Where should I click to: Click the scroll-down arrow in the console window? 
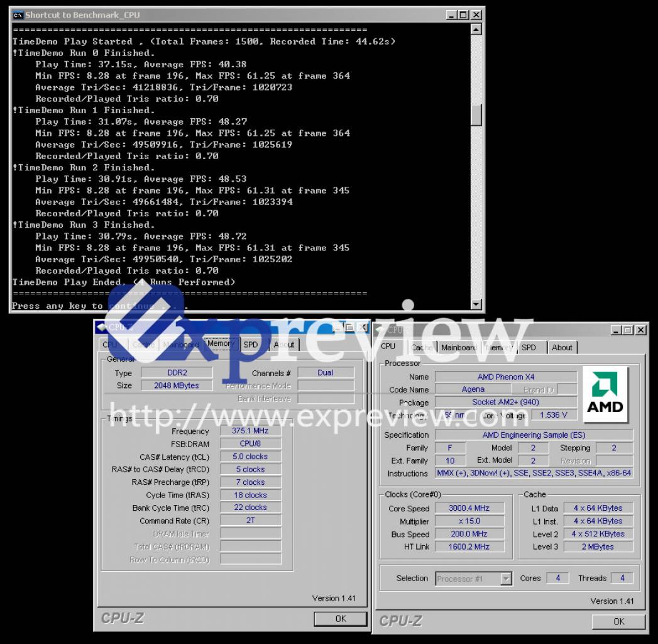[476, 304]
